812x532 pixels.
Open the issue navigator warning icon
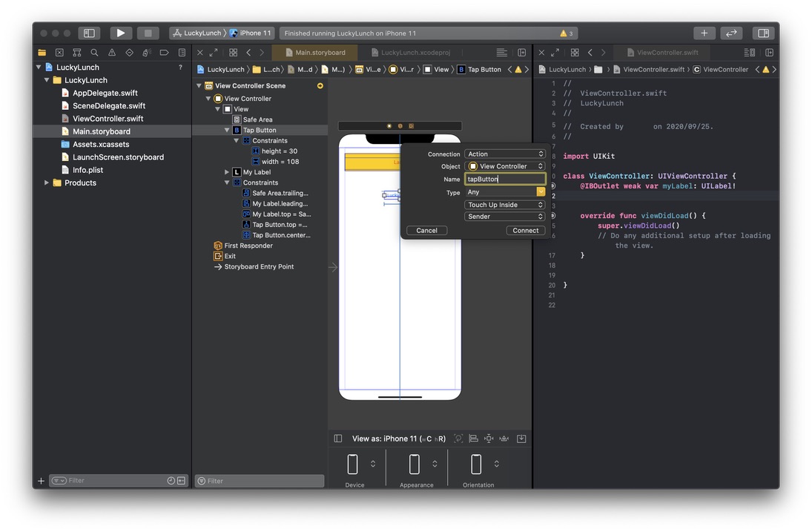(112, 53)
